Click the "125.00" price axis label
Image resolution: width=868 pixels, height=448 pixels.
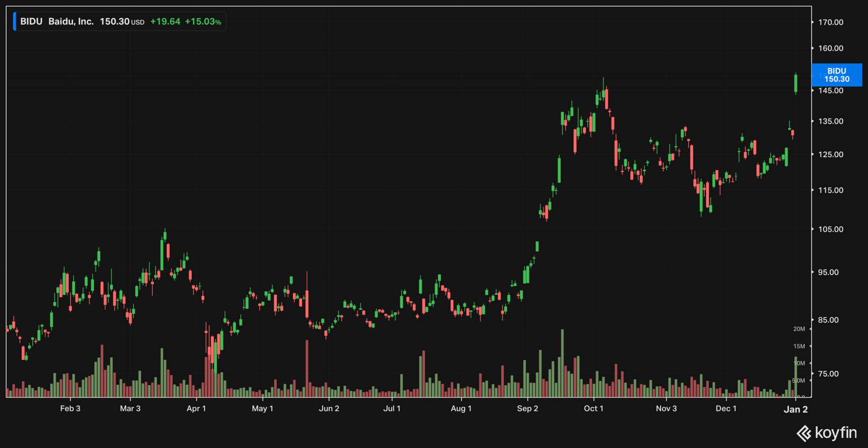coord(831,154)
